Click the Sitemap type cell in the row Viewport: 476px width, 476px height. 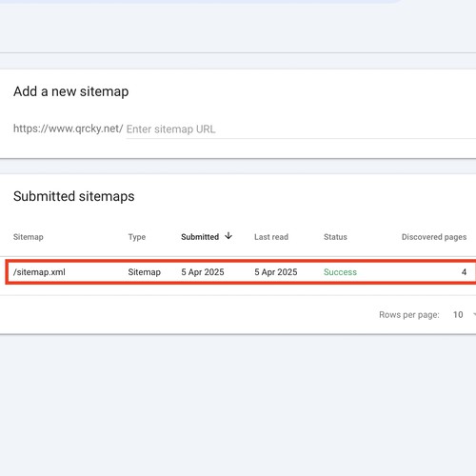(x=145, y=272)
